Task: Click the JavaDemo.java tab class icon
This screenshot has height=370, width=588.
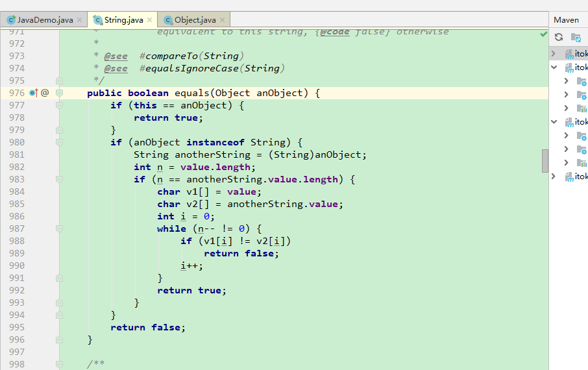Action: pos(11,20)
